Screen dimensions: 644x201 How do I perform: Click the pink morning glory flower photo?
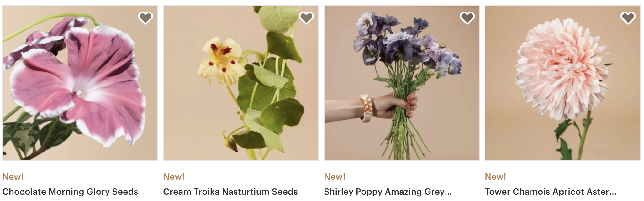click(80, 83)
